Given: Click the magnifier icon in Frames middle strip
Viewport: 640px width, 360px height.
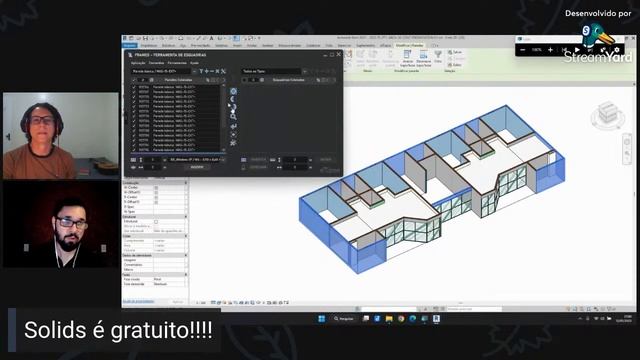Looking at the screenshot, I should tap(233, 117).
